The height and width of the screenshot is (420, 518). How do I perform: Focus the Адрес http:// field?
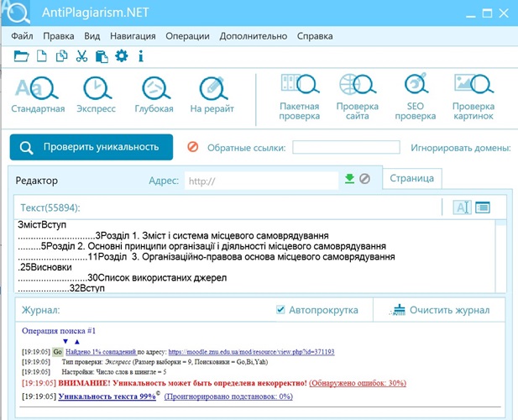pyautogui.click(x=261, y=181)
